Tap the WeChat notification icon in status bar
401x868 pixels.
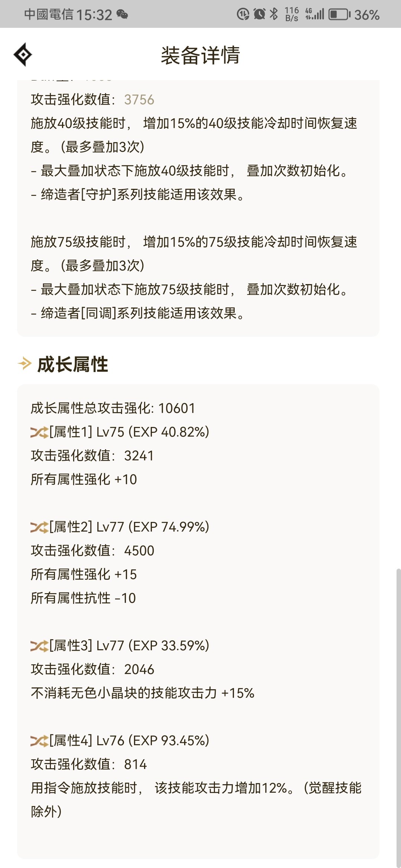pyautogui.click(x=122, y=14)
